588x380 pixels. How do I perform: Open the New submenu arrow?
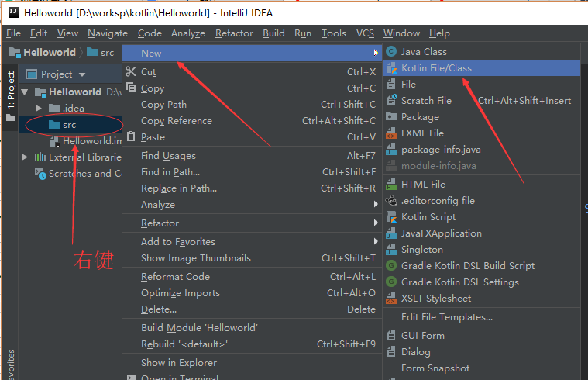point(376,53)
